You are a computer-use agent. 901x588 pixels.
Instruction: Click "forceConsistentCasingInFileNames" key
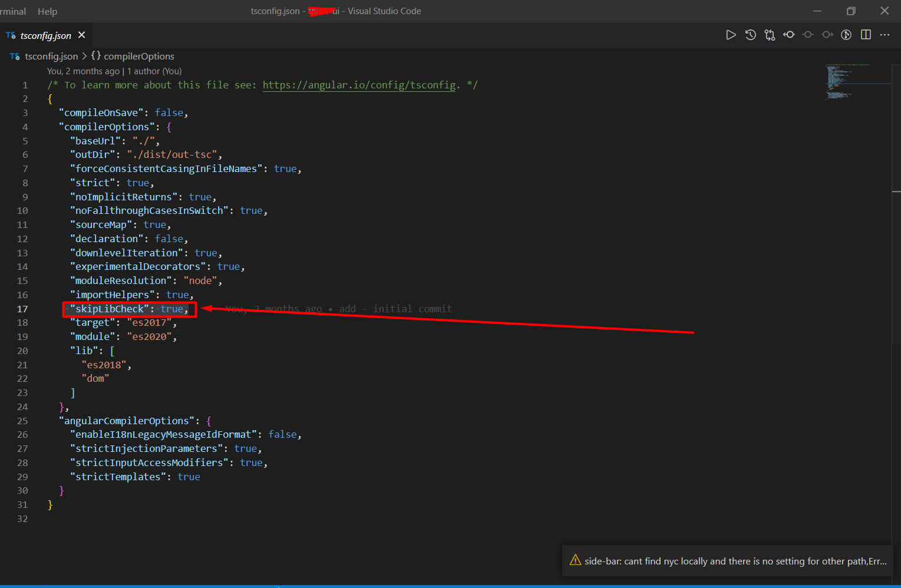[166, 169]
